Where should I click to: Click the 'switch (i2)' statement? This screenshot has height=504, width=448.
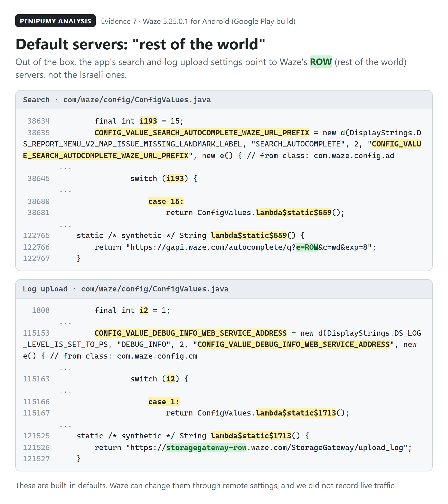tap(159, 379)
